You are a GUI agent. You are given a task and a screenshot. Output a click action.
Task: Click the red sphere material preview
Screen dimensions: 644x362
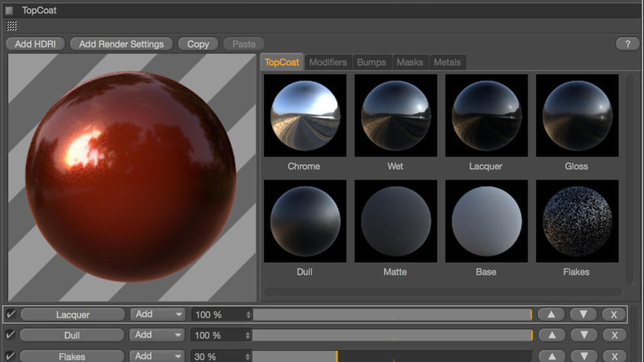131,177
